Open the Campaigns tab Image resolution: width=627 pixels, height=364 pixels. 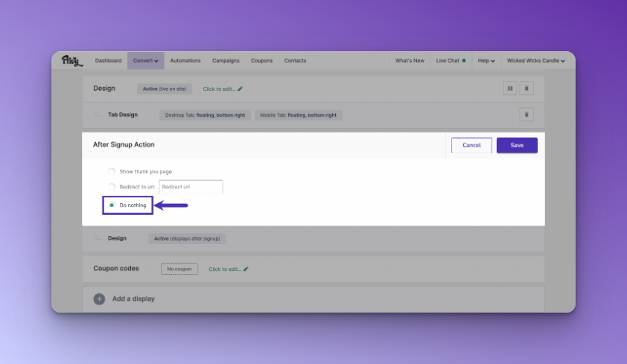[x=226, y=61]
